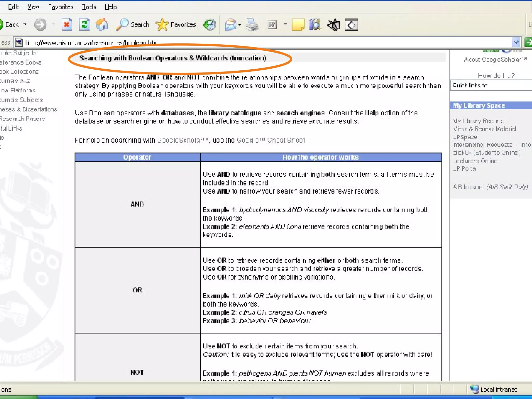532x399 pixels.
Task: Click the Print icon
Action: [252, 25]
